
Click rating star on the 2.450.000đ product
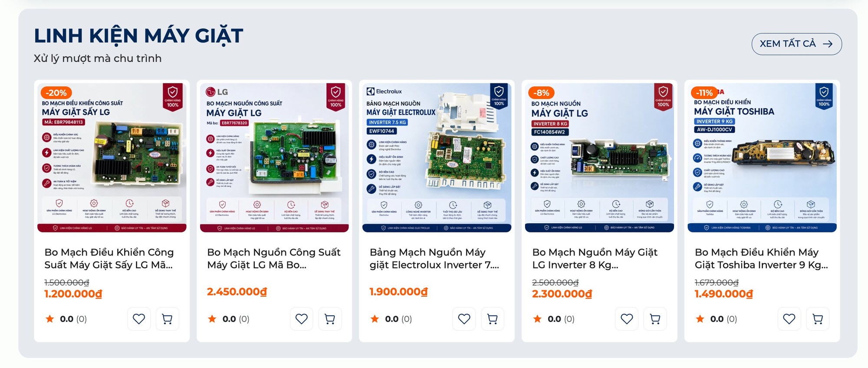coord(212,319)
